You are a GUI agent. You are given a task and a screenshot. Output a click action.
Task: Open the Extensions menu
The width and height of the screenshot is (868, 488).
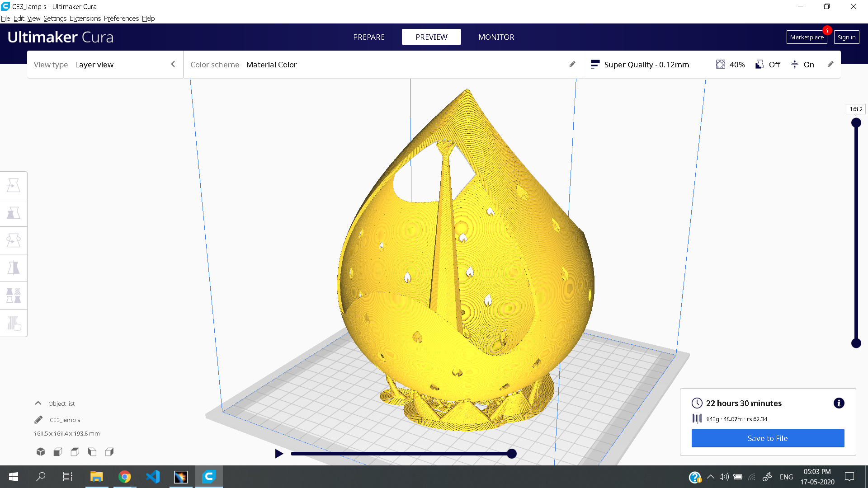(85, 19)
